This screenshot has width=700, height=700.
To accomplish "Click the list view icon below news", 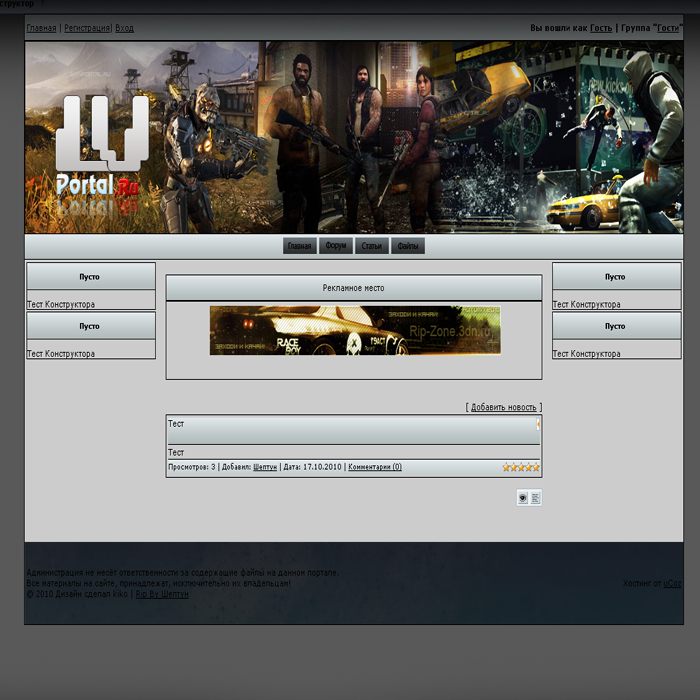I will pyautogui.click(x=535, y=497).
